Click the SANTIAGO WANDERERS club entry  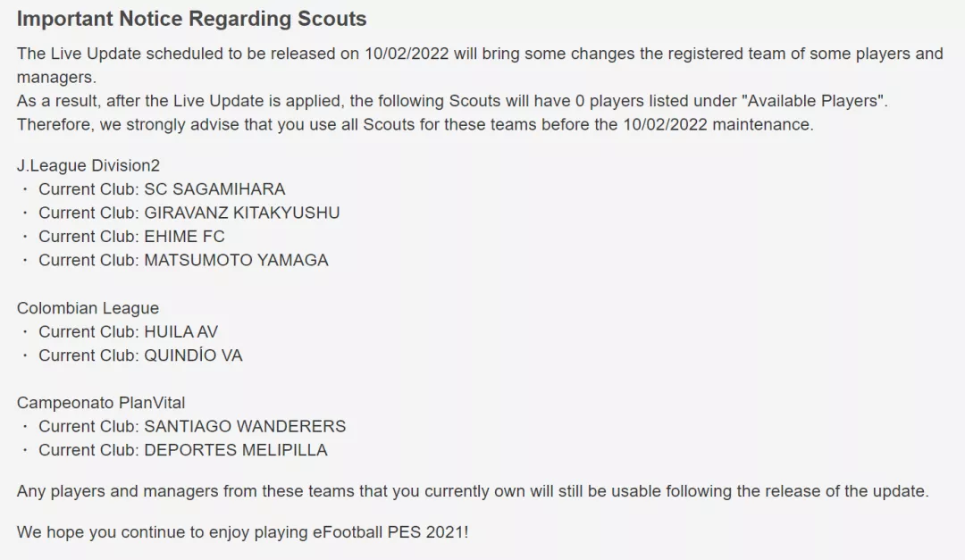[x=192, y=426]
